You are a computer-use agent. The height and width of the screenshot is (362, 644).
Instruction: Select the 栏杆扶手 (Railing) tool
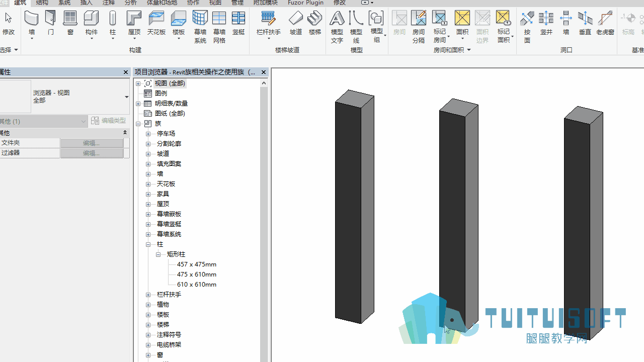click(x=268, y=24)
